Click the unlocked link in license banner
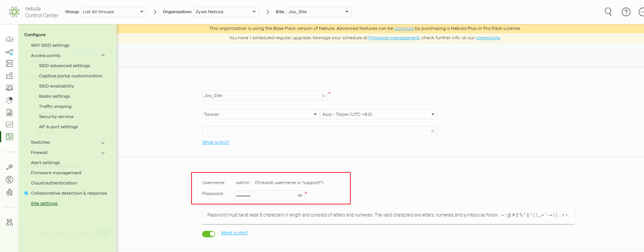Viewport: 644px width, 252px height. pos(404,28)
